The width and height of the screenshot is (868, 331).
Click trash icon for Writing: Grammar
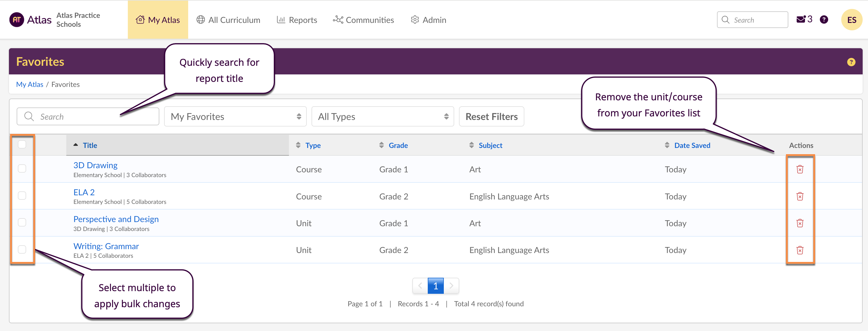(x=800, y=250)
